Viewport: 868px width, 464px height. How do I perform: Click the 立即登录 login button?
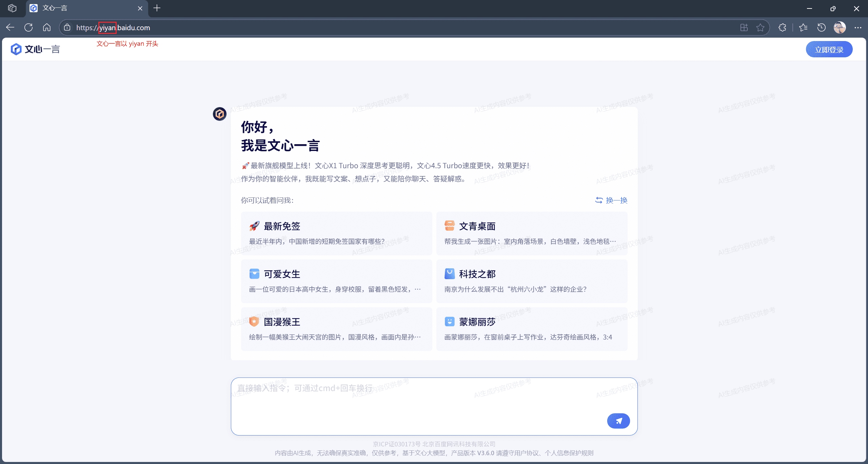point(829,50)
